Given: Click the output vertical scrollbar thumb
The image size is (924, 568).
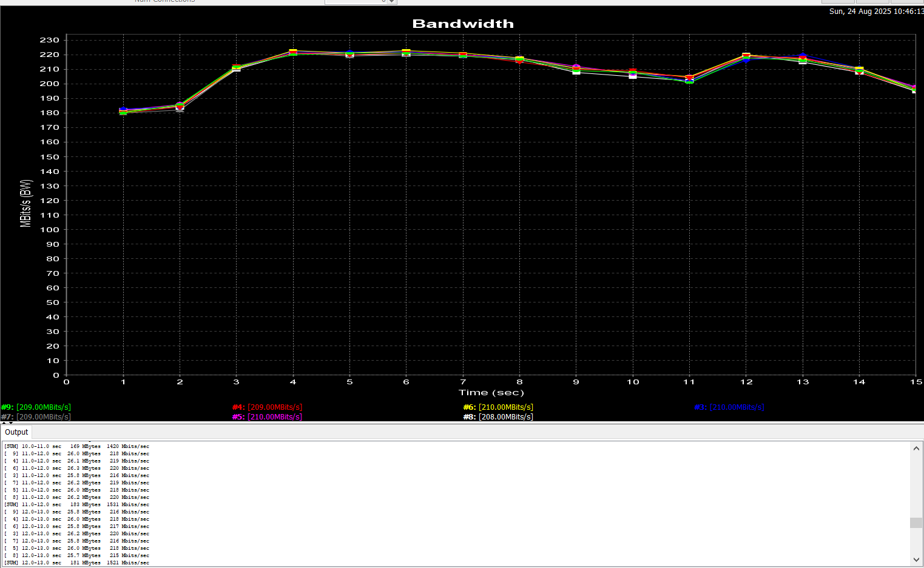Looking at the screenshot, I should coord(916,523).
